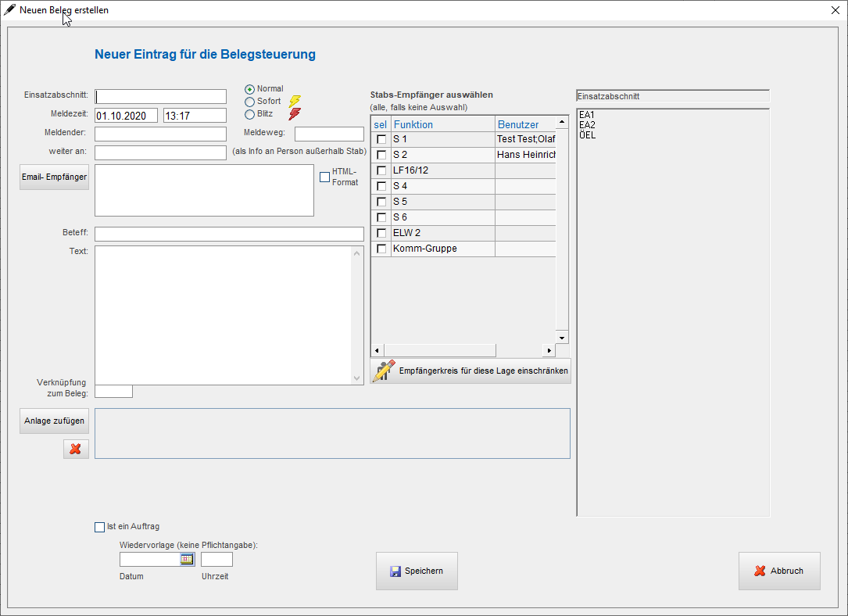Click the yellow lightning Sofort icon
Viewport: 848px width, 616px height.
point(295,102)
